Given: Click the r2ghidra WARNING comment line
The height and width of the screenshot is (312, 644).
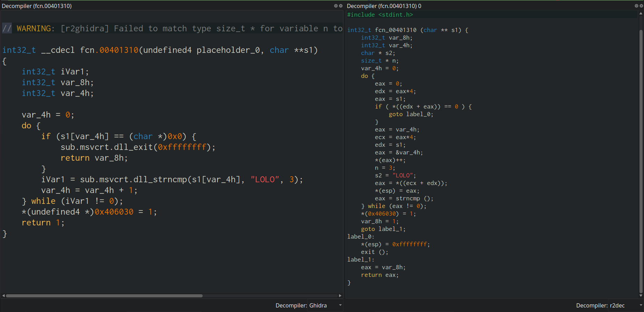Looking at the screenshot, I should pos(172,29).
